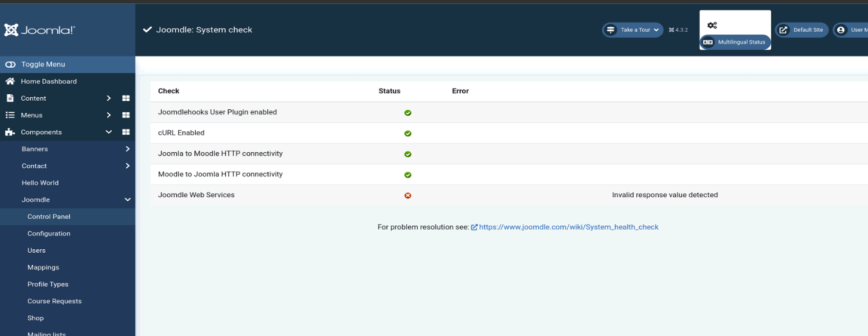The image size is (868, 336).
Task: Expand the Content menu chevron
Action: tap(109, 98)
